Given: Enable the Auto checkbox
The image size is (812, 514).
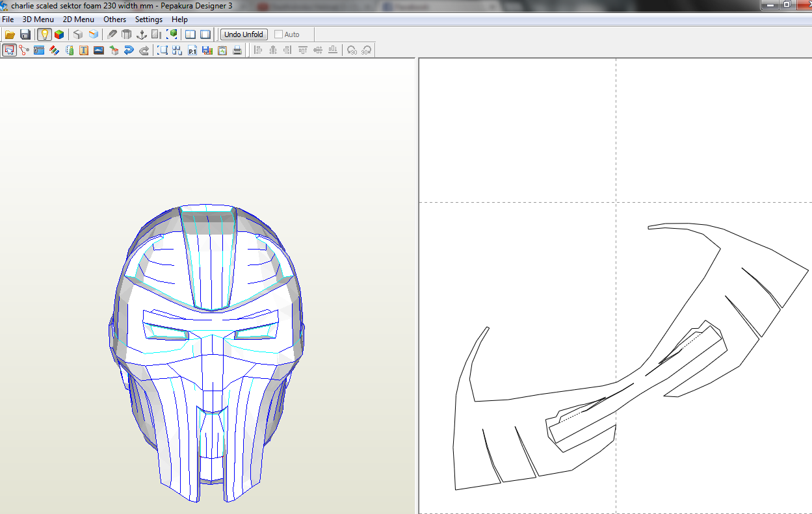Looking at the screenshot, I should [x=279, y=34].
